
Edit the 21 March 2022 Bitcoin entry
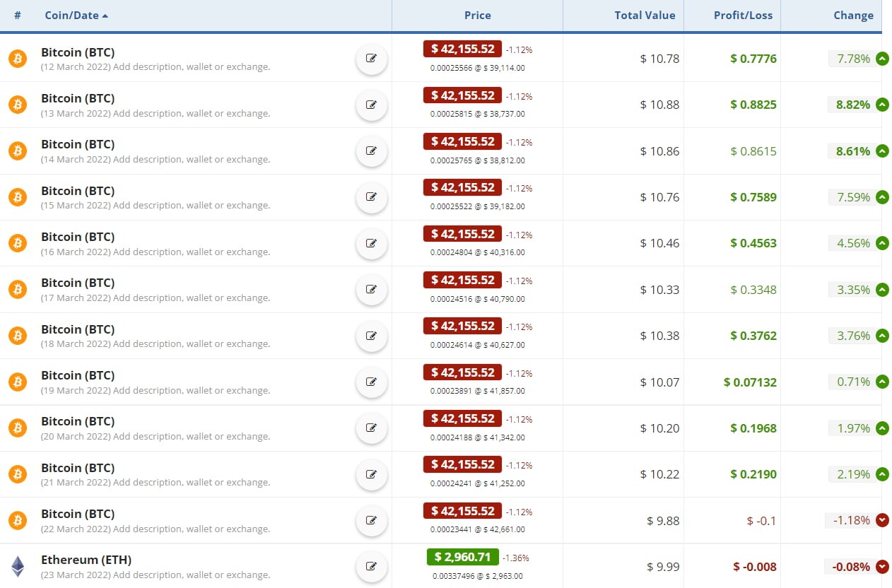coord(371,474)
